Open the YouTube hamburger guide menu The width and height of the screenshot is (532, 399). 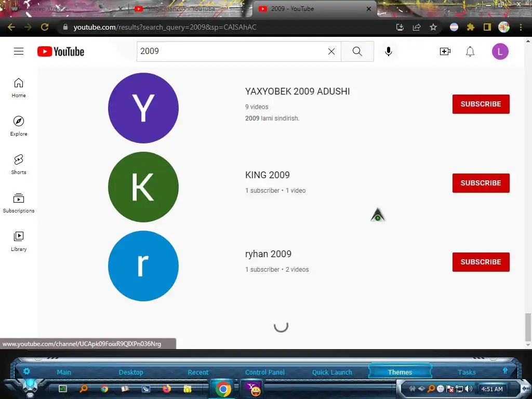click(19, 51)
